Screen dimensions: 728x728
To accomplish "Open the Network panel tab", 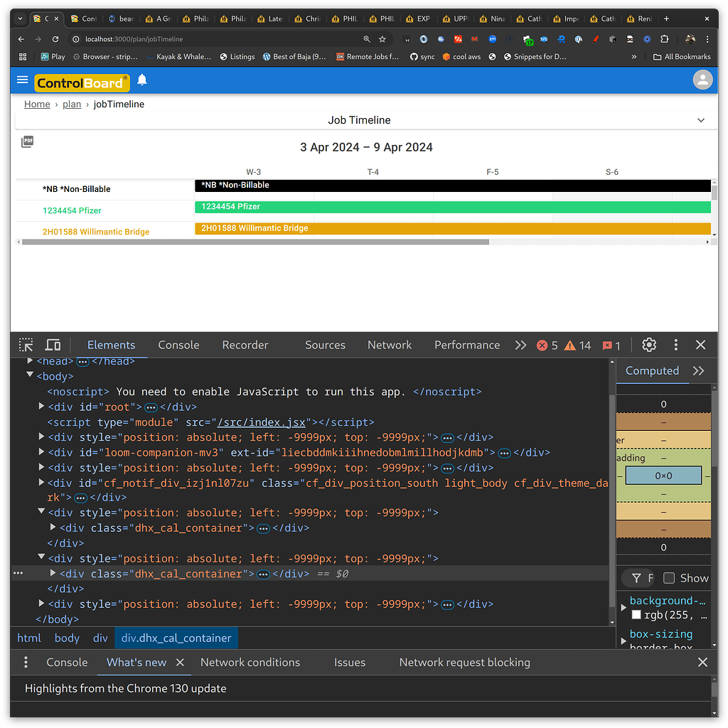I will coord(390,345).
